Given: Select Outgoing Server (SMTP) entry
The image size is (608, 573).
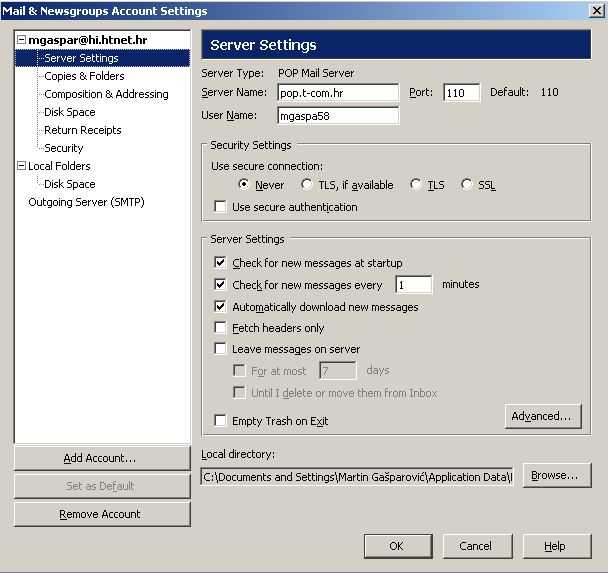Looking at the screenshot, I should [86, 202].
